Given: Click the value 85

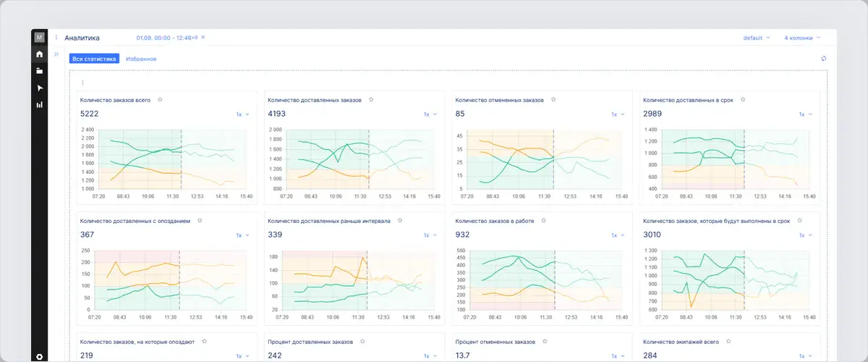Looking at the screenshot, I should tap(460, 114).
